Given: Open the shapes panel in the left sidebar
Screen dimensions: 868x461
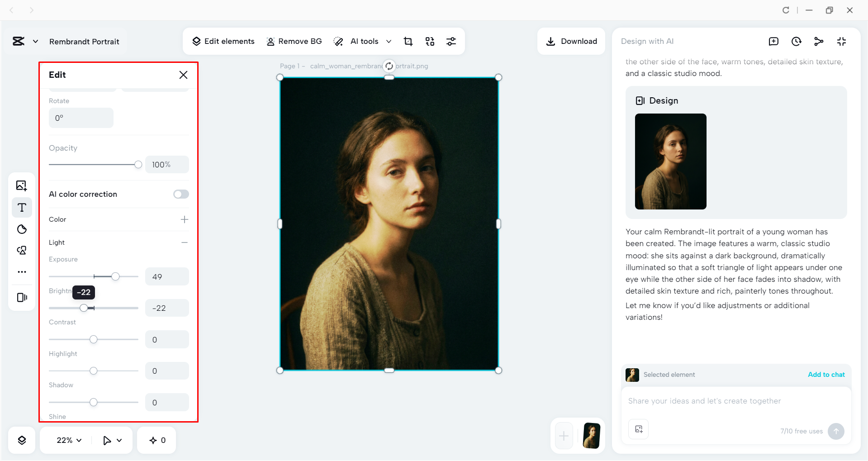Looking at the screenshot, I should click(x=21, y=229).
